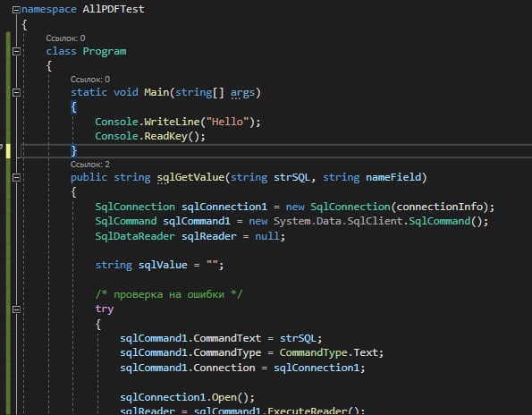
Task: Click sqlCommand1.Connection property
Action: [187, 368]
